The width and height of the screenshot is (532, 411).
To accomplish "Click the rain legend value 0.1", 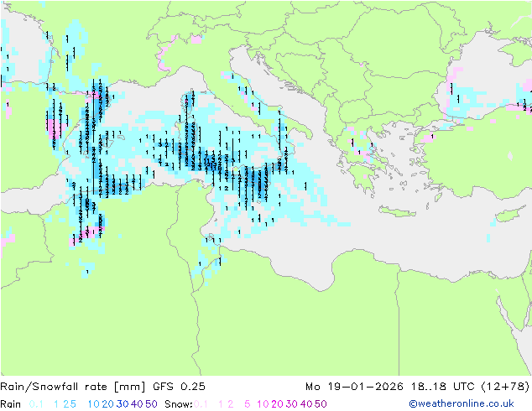I will 36,404.
